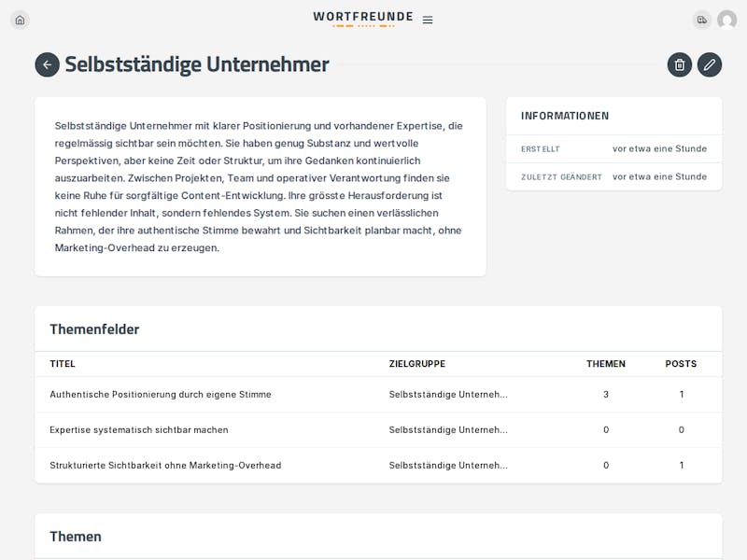This screenshot has height=560, width=747.
Task: Click the Themen section heading
Action: (76, 536)
